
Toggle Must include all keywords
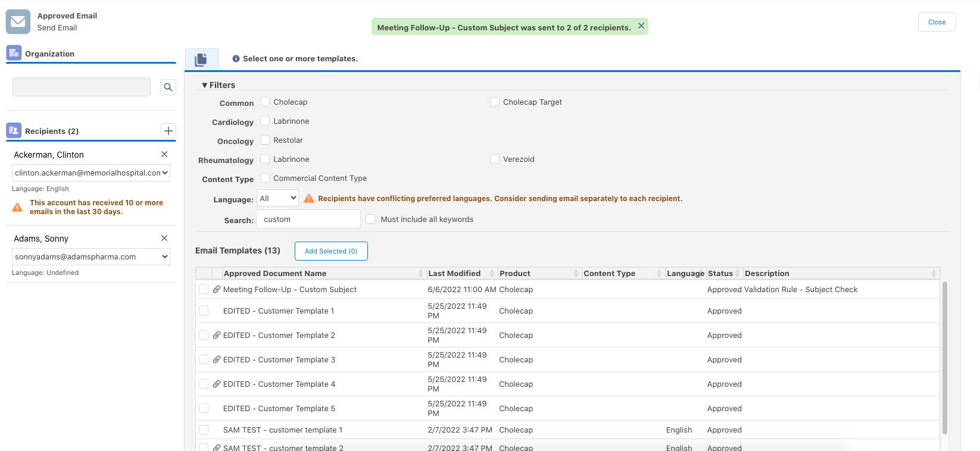tap(370, 219)
